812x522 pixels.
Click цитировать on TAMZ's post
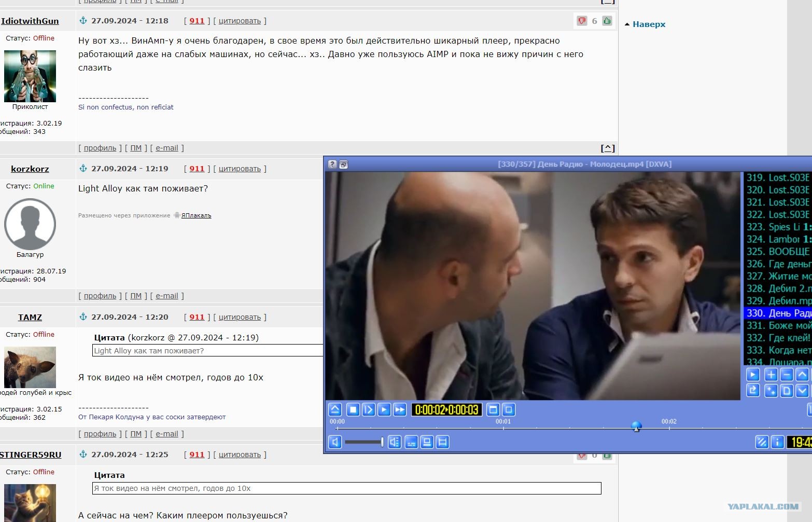[x=240, y=317]
